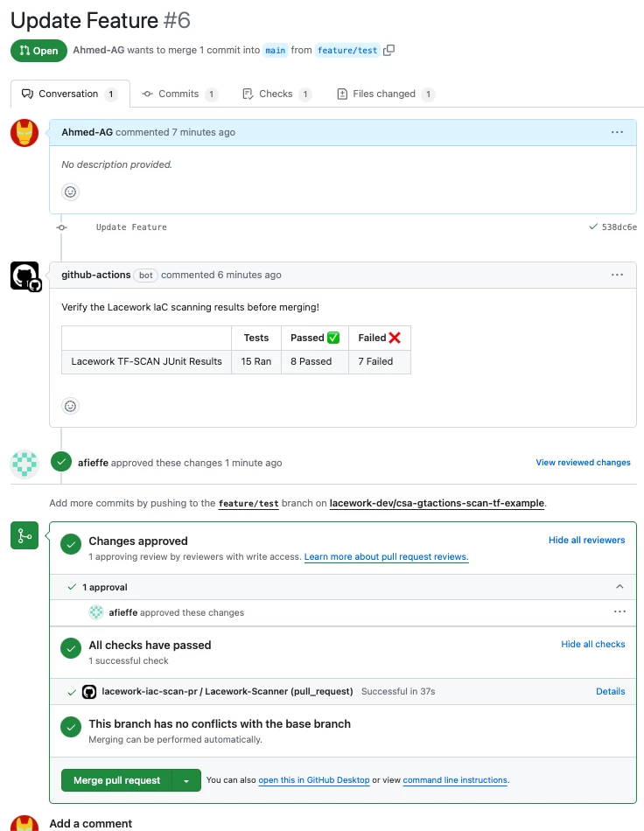Click the Open pull request status badge
The height and width of the screenshot is (831, 644).
(38, 51)
